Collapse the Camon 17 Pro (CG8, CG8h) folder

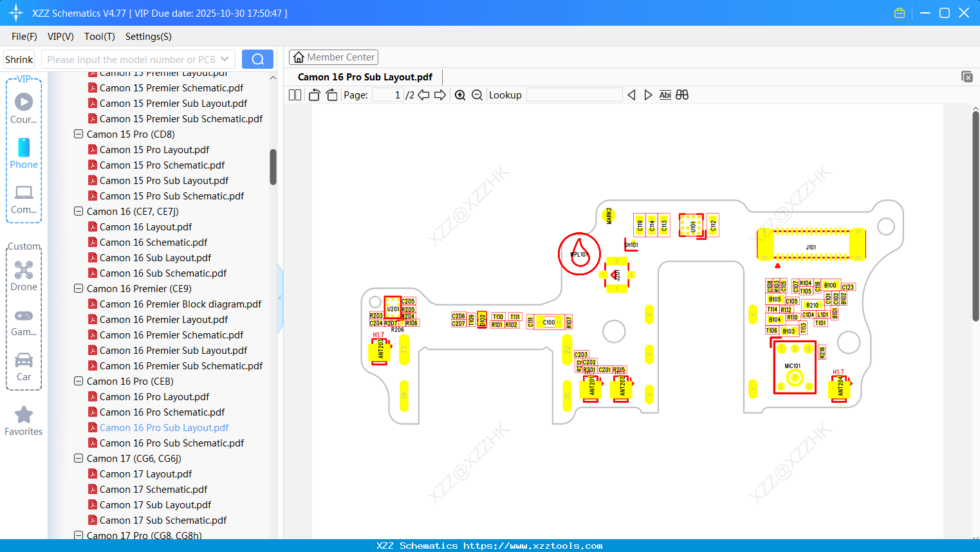coord(79,535)
